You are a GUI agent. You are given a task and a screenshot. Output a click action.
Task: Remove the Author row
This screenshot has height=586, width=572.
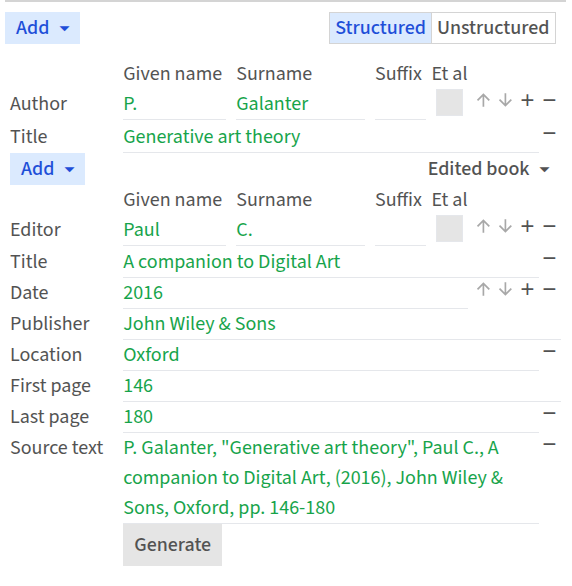(549, 101)
